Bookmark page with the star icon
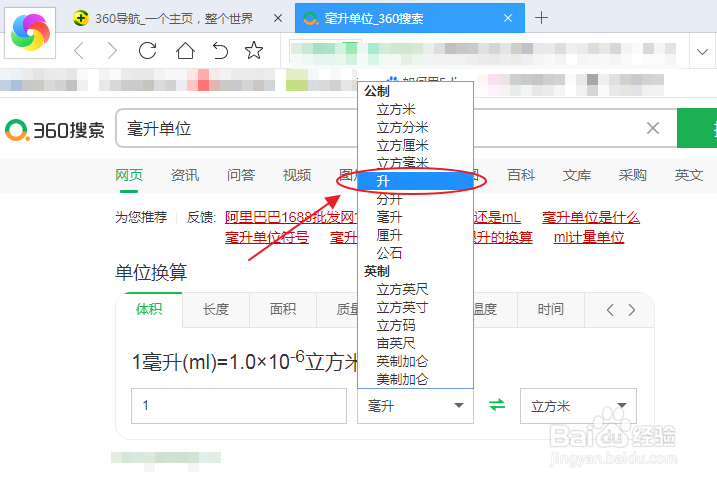Viewport: 717px width, 483px height. tap(254, 50)
